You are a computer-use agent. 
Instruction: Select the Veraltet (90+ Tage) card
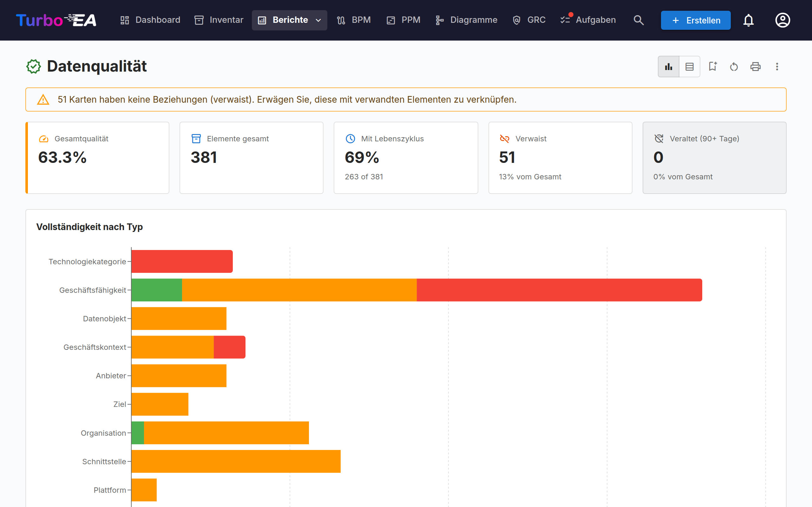point(714,157)
